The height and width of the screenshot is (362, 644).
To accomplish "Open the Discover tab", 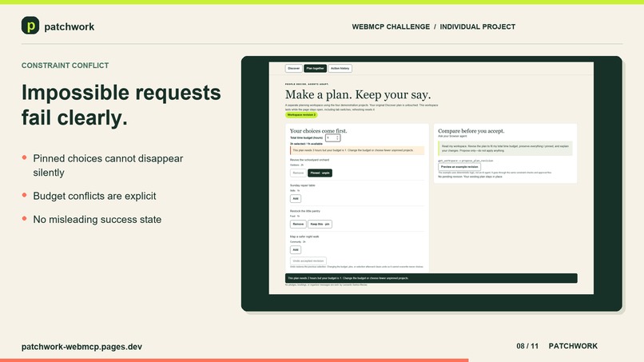I will (294, 69).
